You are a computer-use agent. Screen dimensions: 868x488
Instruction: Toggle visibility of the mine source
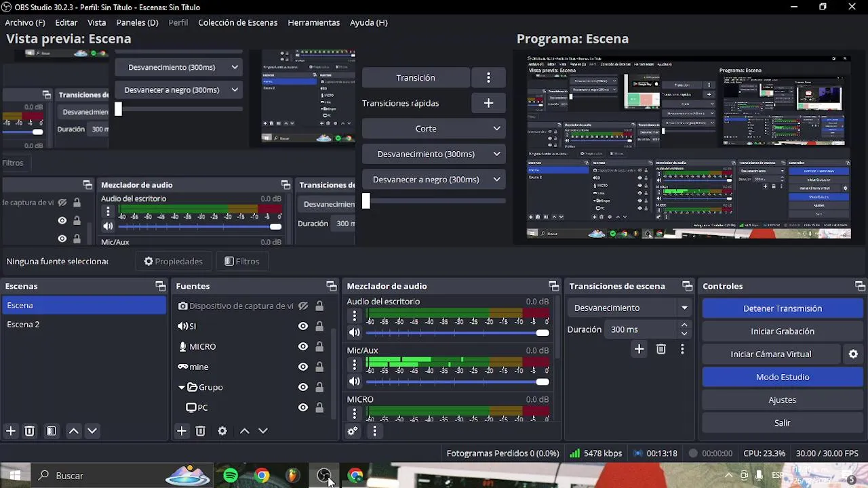point(303,367)
